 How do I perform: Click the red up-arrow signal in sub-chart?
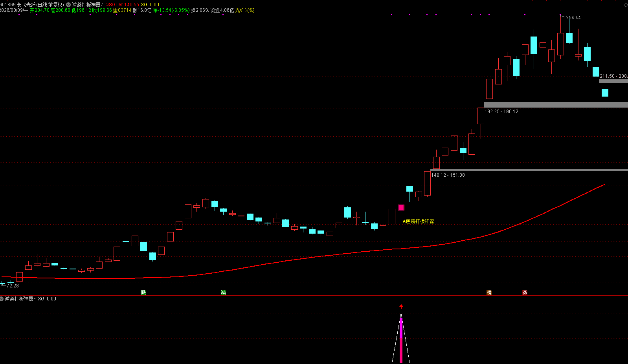[401, 307]
